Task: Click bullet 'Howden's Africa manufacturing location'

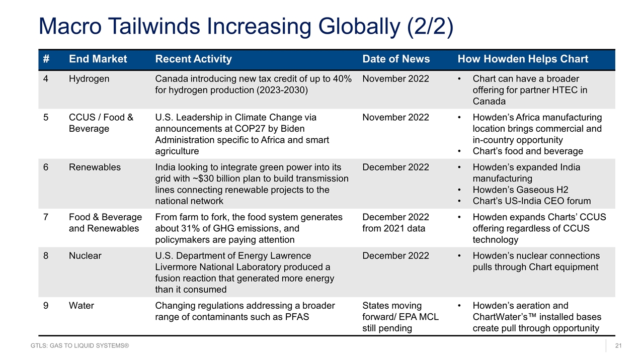Action: (x=537, y=129)
